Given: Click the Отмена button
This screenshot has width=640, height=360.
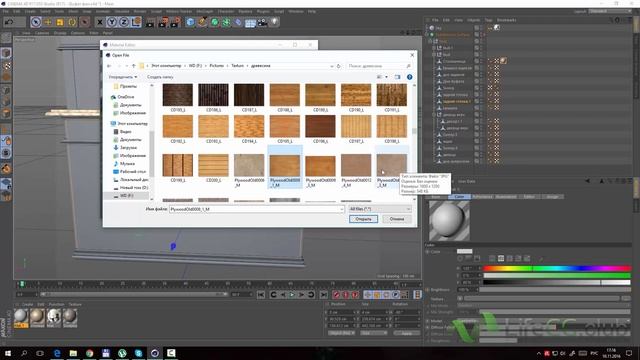Looking at the screenshot, I should pyautogui.click(x=397, y=219).
